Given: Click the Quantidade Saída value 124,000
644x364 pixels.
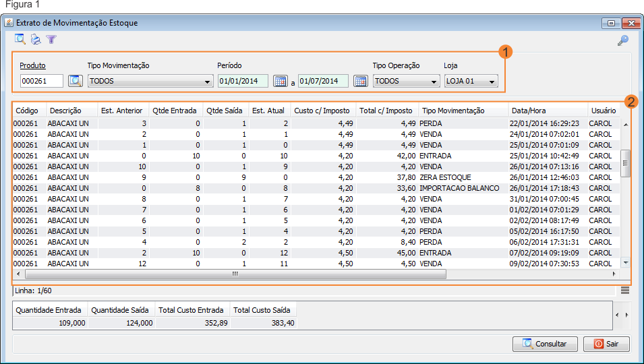Looking at the screenshot, I should point(139,323).
